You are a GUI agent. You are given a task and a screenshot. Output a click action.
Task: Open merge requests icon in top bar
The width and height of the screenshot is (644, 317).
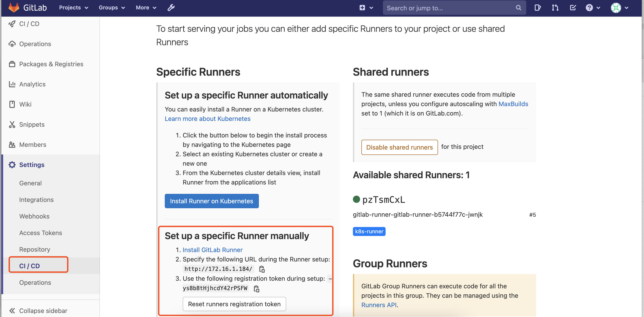click(x=555, y=8)
